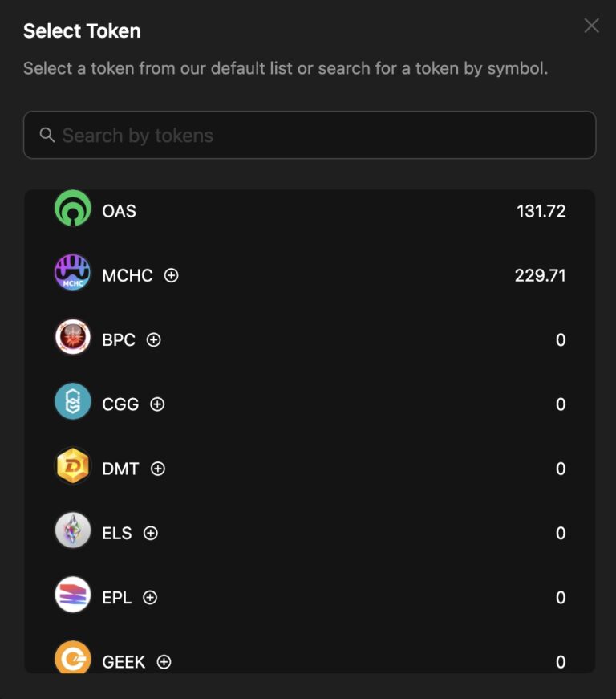Focus the Search by tokens field

pyautogui.click(x=321, y=136)
